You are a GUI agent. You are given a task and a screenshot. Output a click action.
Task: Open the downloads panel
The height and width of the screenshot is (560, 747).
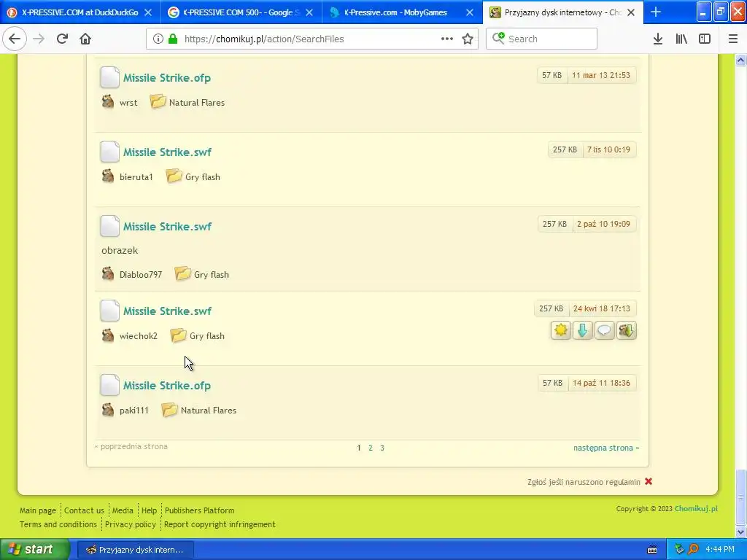tap(657, 39)
